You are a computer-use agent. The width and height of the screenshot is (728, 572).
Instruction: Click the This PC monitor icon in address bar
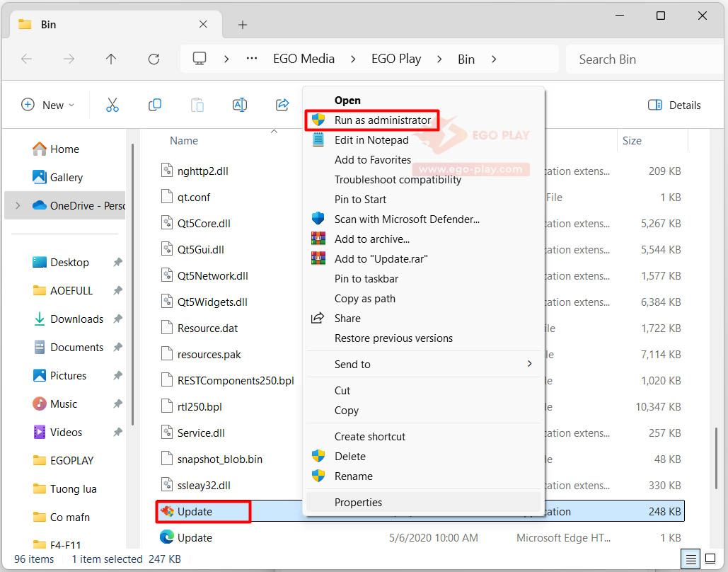200,59
